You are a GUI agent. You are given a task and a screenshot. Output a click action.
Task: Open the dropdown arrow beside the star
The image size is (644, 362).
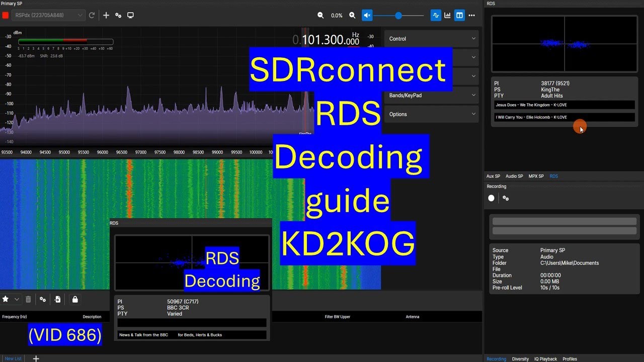tap(17, 299)
